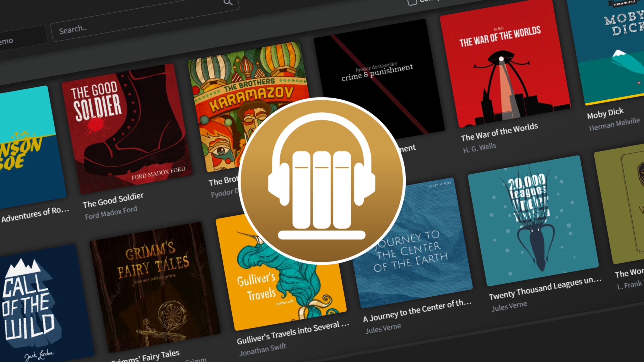Open author link "Herman Melville"
Screen dimensions: 644x362
click(615, 124)
